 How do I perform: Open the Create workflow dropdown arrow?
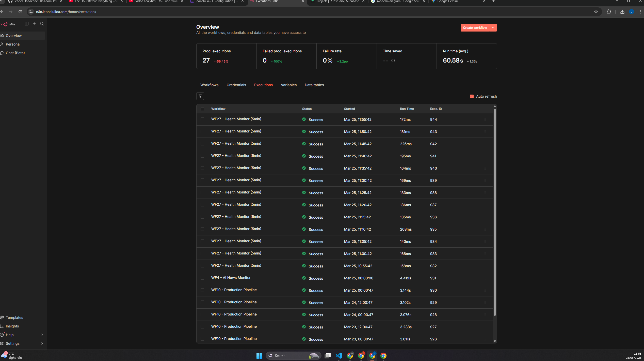pyautogui.click(x=493, y=27)
